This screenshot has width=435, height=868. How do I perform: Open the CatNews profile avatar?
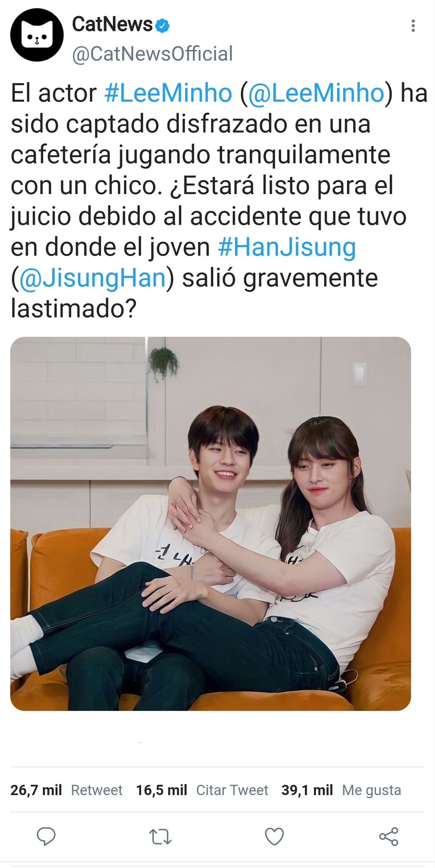(x=37, y=35)
